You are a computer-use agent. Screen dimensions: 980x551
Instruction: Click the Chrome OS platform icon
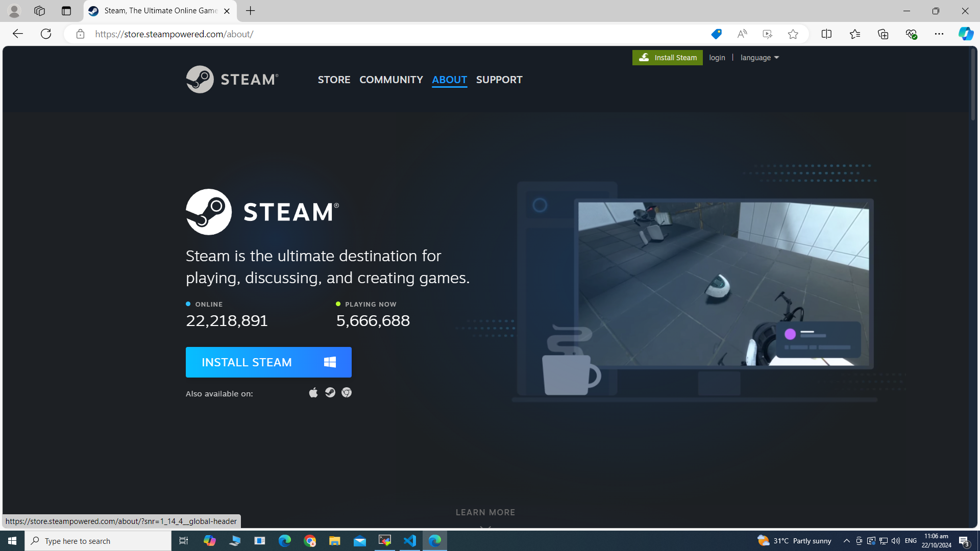pos(347,392)
